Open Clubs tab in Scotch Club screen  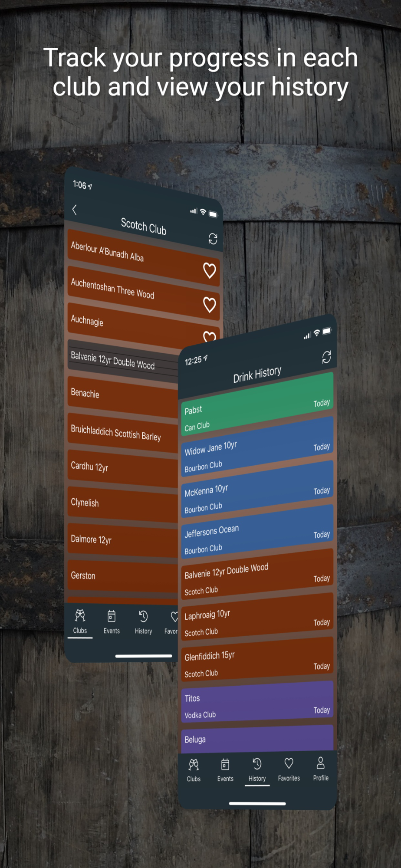click(x=80, y=622)
